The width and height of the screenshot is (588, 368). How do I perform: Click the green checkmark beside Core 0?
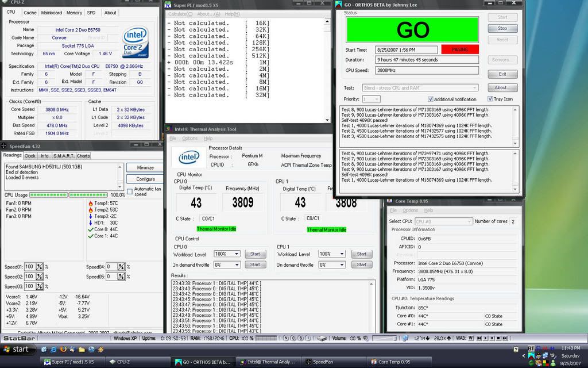pos(90,229)
